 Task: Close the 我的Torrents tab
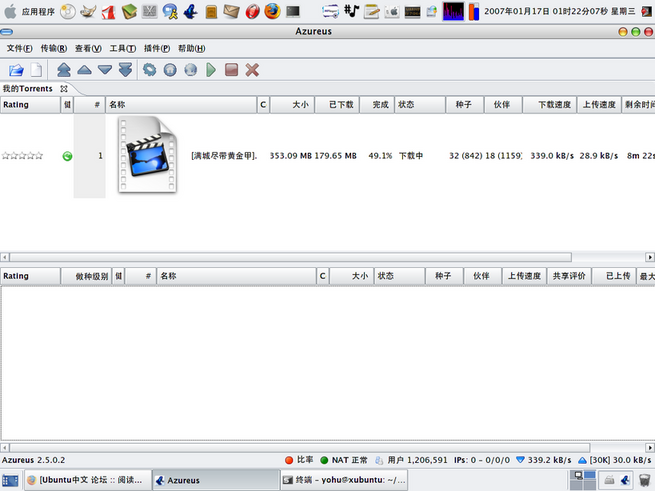(x=63, y=89)
